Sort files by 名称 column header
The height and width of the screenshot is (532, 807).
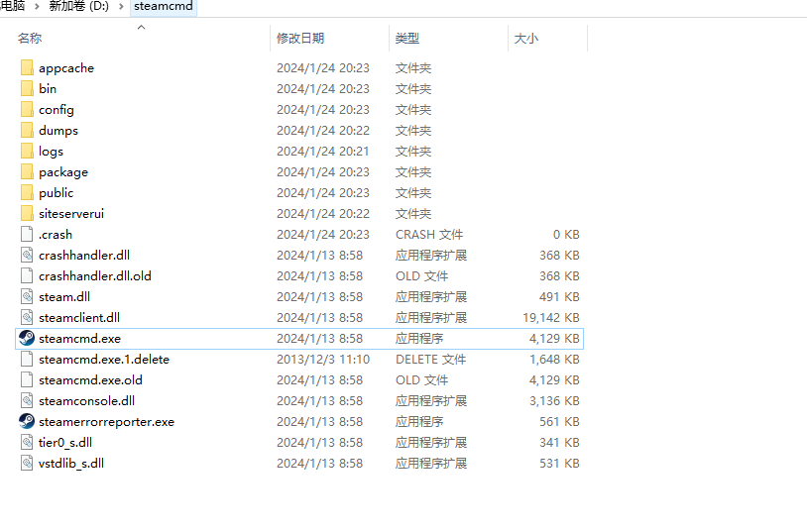tap(30, 38)
